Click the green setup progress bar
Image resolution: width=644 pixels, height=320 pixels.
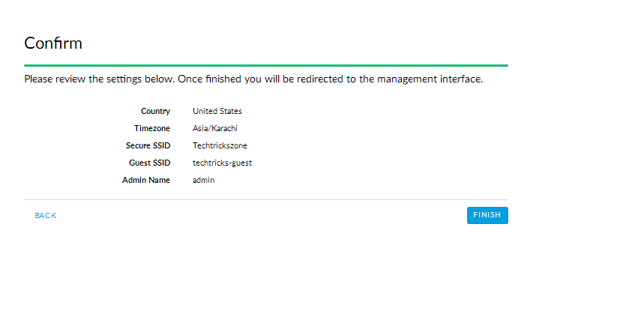(x=265, y=65)
